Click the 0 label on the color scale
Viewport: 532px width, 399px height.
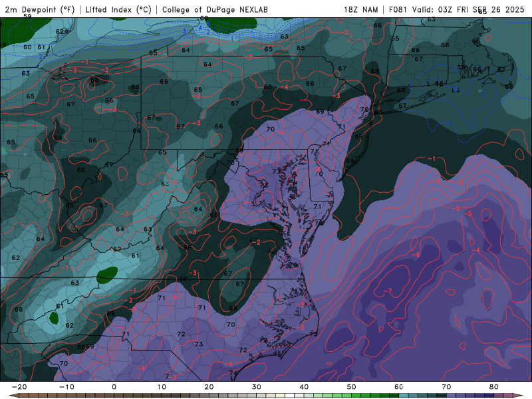[114, 387]
